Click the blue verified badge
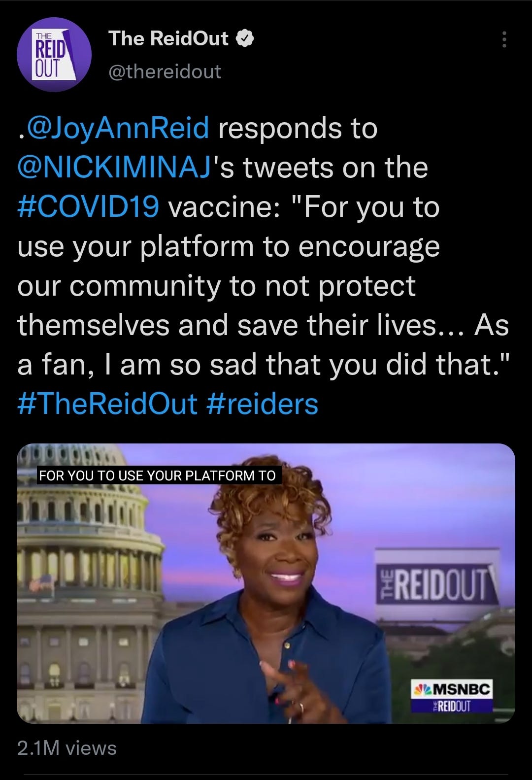The width and height of the screenshot is (532, 780). pos(245,38)
